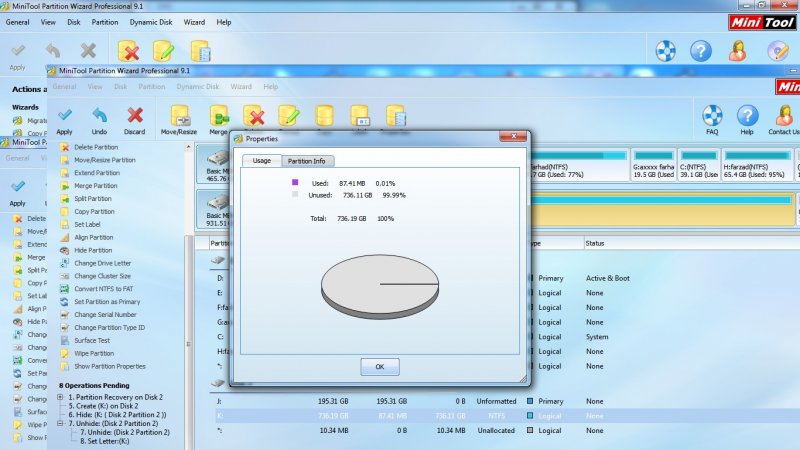This screenshot has width=800, height=450.
Task: Collapse the 7. Unhide operation node
Action: (x=60, y=423)
